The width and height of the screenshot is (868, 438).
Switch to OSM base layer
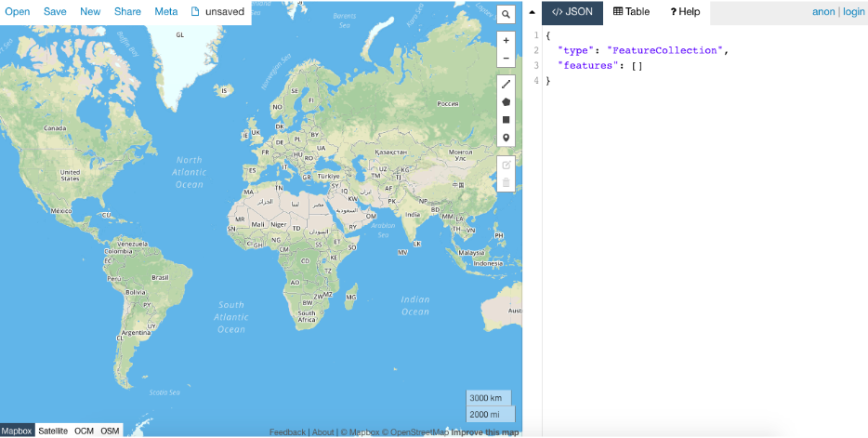coord(110,431)
